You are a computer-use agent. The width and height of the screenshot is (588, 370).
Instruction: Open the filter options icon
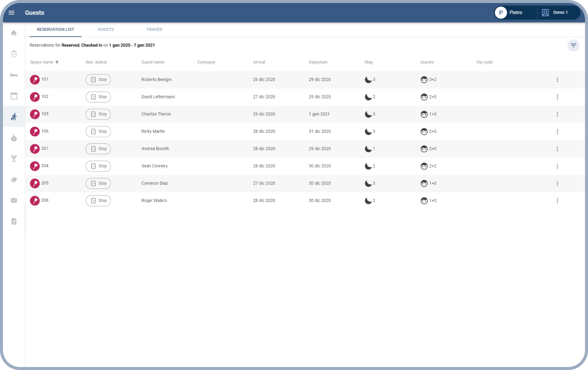click(573, 46)
